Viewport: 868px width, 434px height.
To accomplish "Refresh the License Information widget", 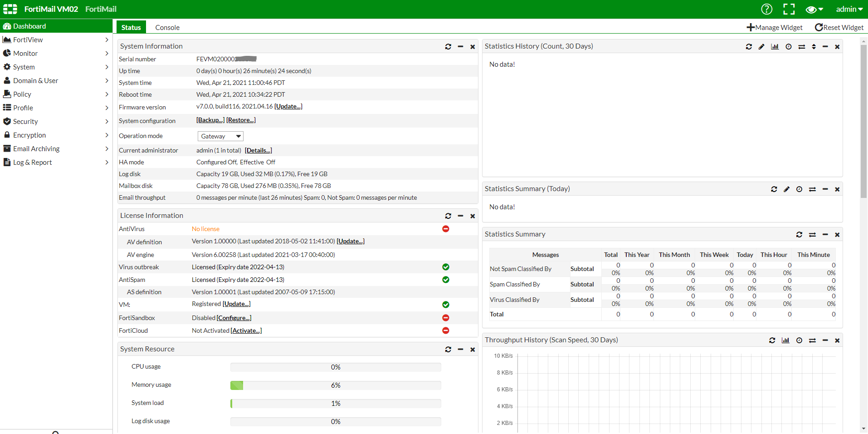I will pos(448,216).
